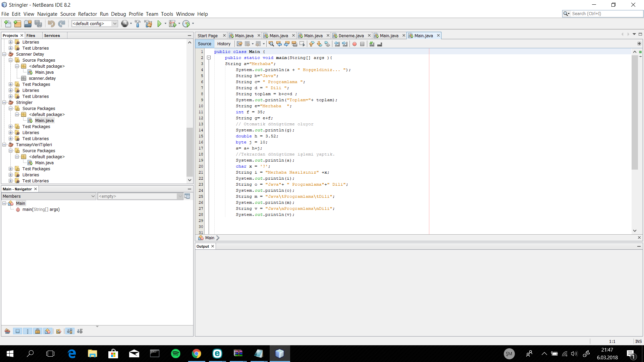Viewport: 644px width, 362px height.
Task: Switch to the Deneme.java tab
Action: (x=351, y=36)
